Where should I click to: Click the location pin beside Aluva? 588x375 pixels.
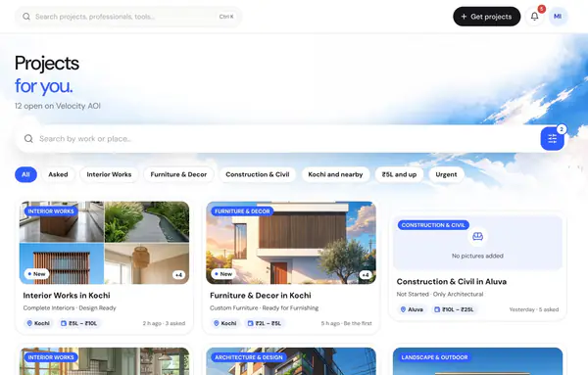[x=403, y=309]
